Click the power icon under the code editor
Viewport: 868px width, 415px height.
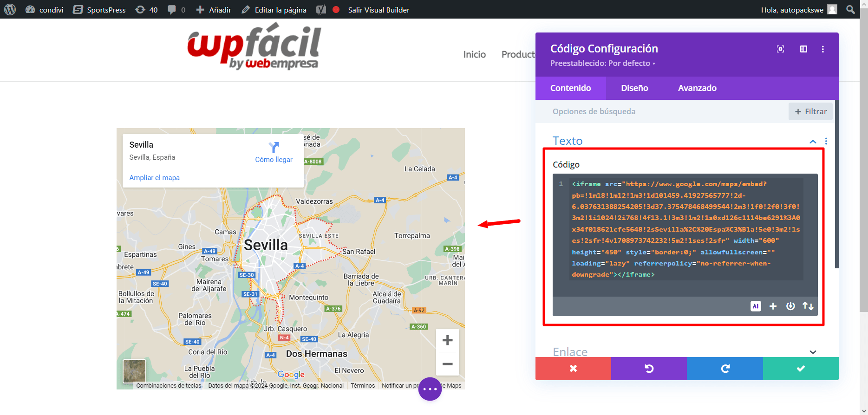click(x=790, y=306)
